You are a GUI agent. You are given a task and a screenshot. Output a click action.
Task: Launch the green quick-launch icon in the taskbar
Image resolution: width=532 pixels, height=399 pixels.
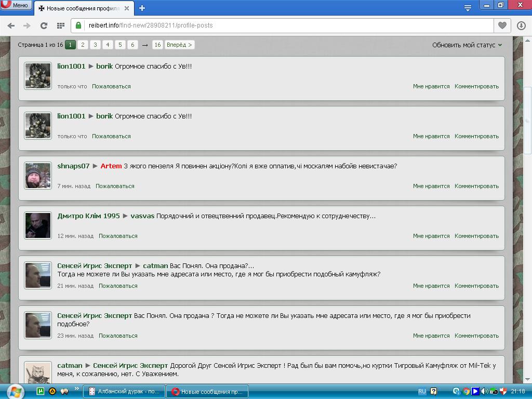coord(41,391)
